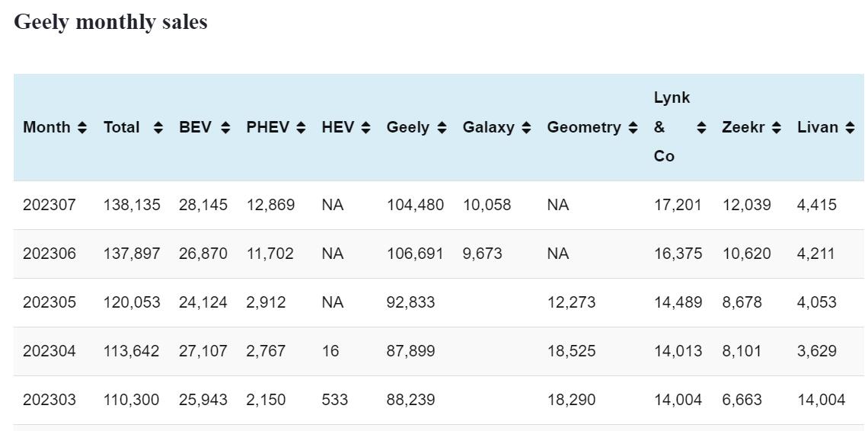
Task: Click the Lynk & Co sort arrows
Action: point(701,128)
